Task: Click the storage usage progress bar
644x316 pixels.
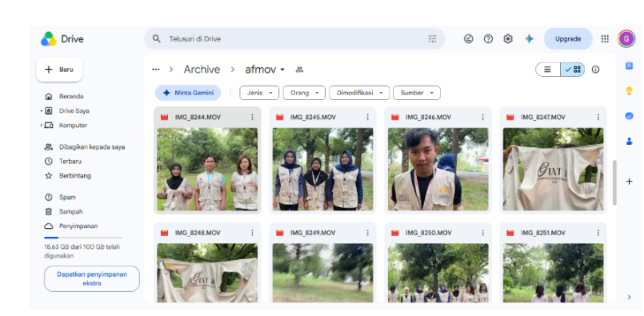Action: tap(83, 238)
